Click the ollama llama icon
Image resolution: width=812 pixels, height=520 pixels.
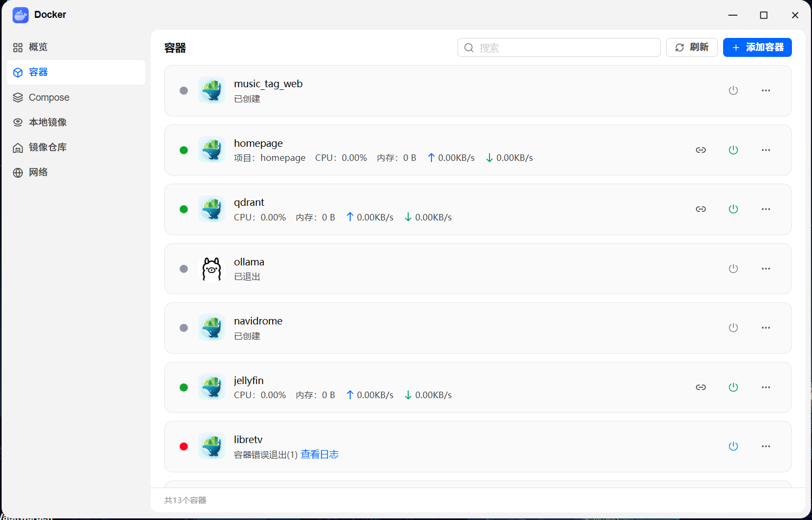[x=211, y=269]
